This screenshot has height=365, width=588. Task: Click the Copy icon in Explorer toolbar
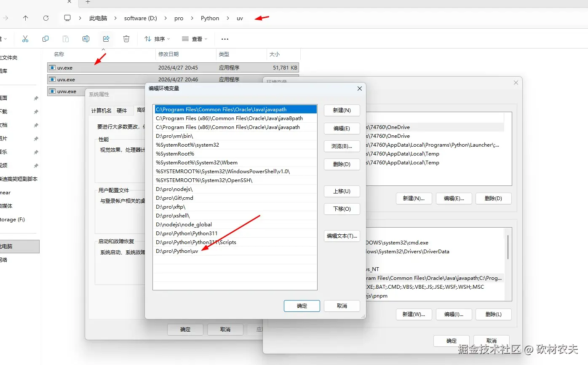[45, 39]
